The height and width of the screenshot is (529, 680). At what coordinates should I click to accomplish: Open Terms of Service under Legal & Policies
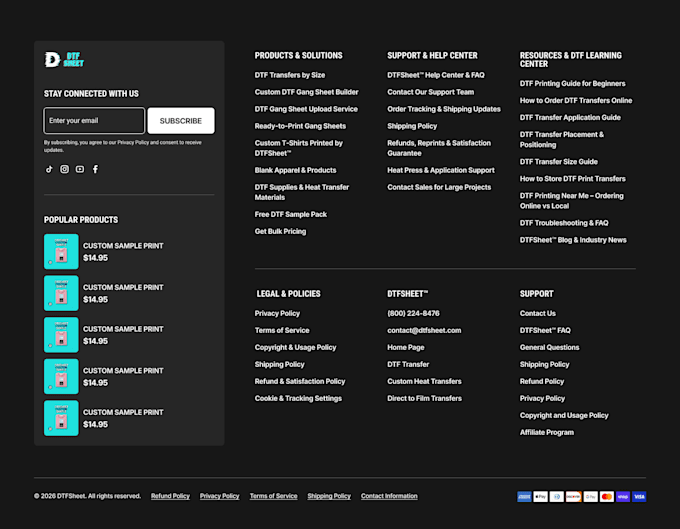tap(282, 330)
